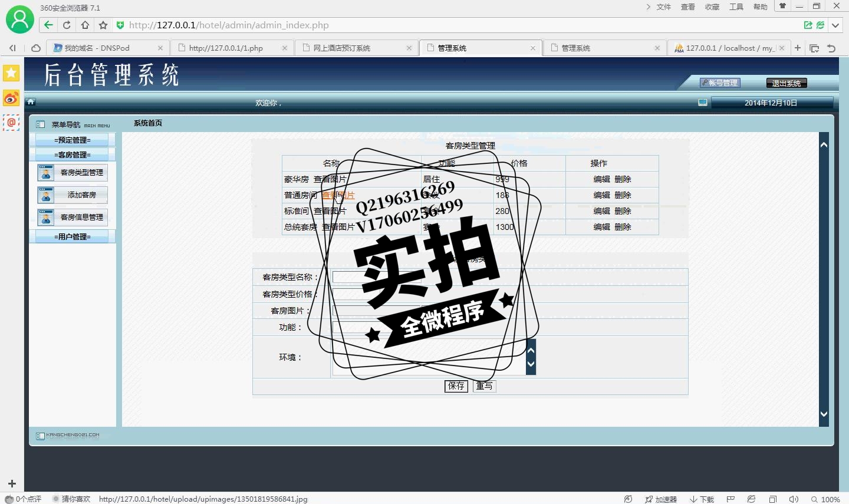Open the 帮助 menu
This screenshot has height=504, width=849.
click(761, 7)
